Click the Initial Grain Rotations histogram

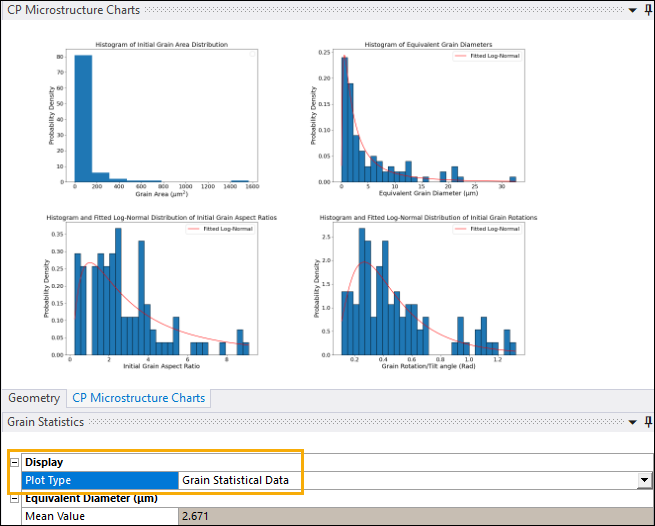point(426,292)
